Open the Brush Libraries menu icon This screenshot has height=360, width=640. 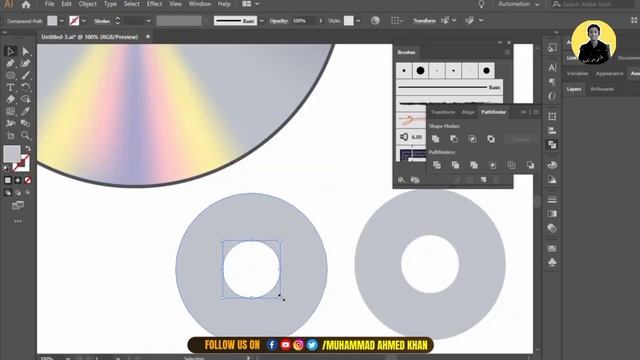[401, 180]
